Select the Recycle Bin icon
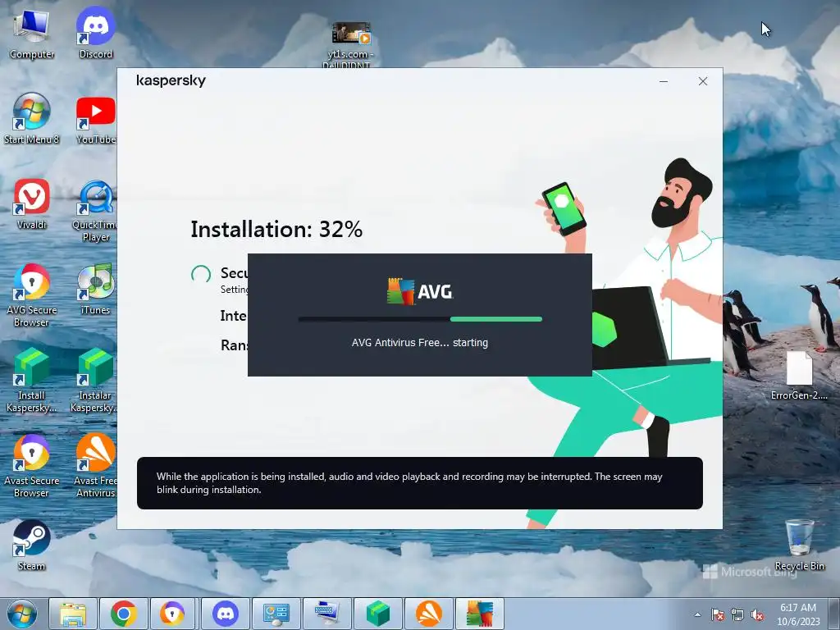The width and height of the screenshot is (840, 630). point(799,546)
